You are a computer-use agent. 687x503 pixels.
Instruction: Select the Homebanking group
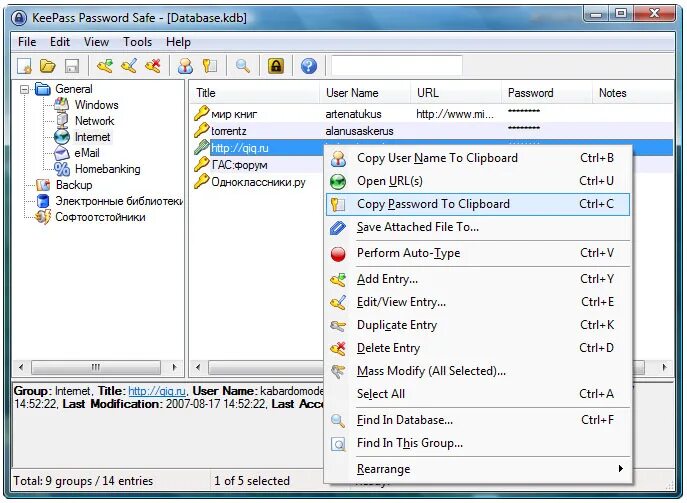pyautogui.click(x=107, y=169)
